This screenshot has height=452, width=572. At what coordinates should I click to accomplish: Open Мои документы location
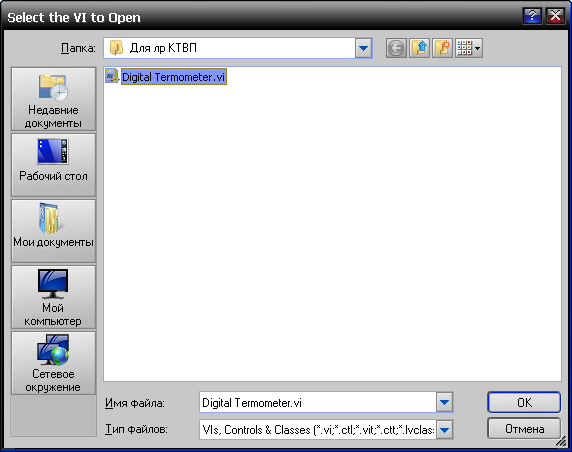(53, 231)
